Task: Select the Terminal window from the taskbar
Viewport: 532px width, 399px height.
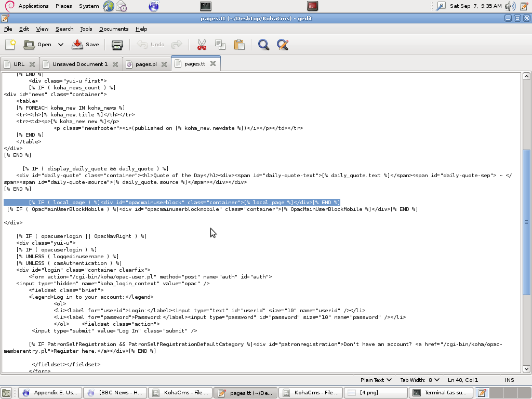Action: coord(441,392)
